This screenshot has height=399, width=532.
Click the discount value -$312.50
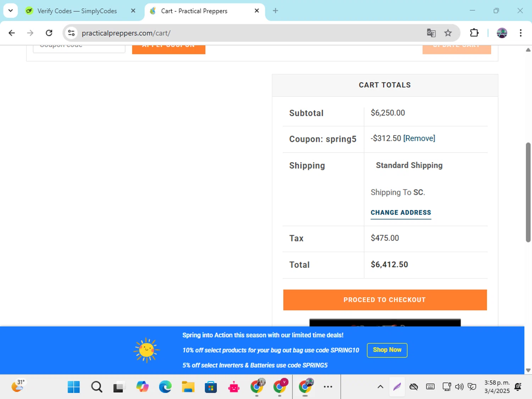coord(386,138)
